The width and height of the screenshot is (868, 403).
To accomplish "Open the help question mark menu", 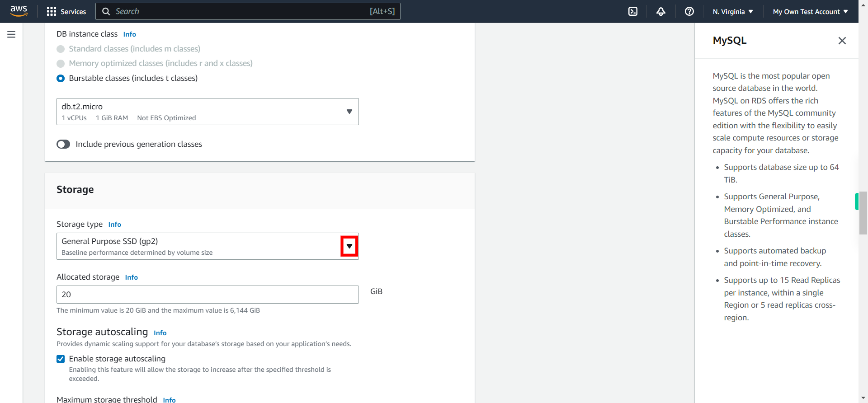I will (689, 11).
